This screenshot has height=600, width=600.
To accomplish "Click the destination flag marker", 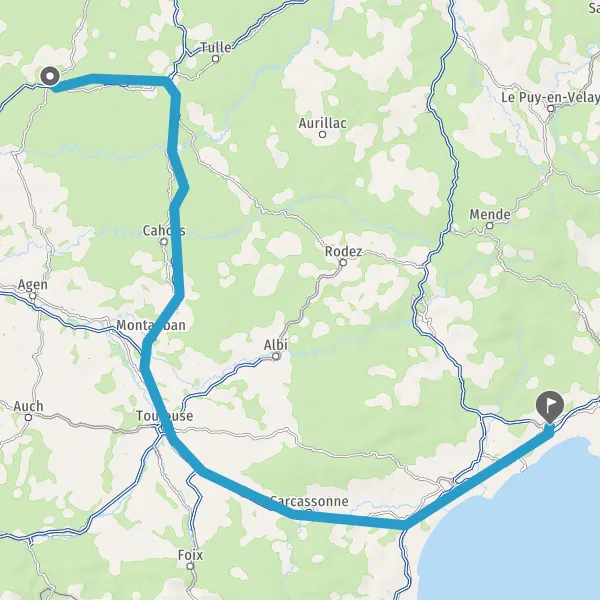I will [x=550, y=407].
